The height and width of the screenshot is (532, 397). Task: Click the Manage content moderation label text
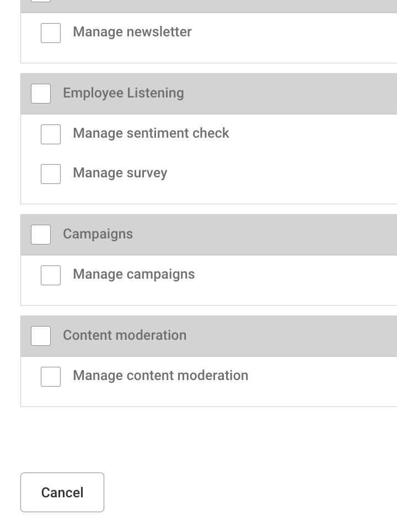pyautogui.click(x=160, y=375)
